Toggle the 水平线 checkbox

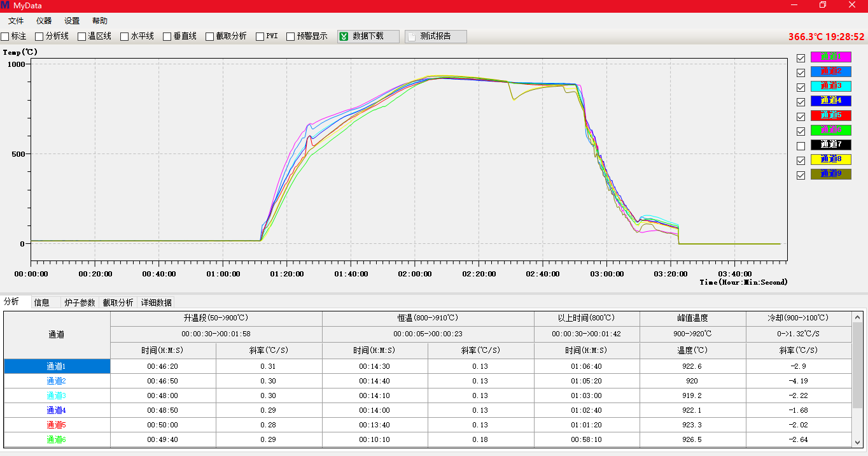tap(125, 36)
